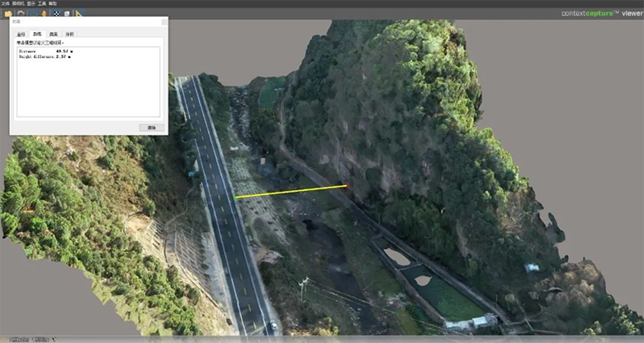Click the Home view toolbar icon
Screen dimensions: 644x343
[20, 13]
